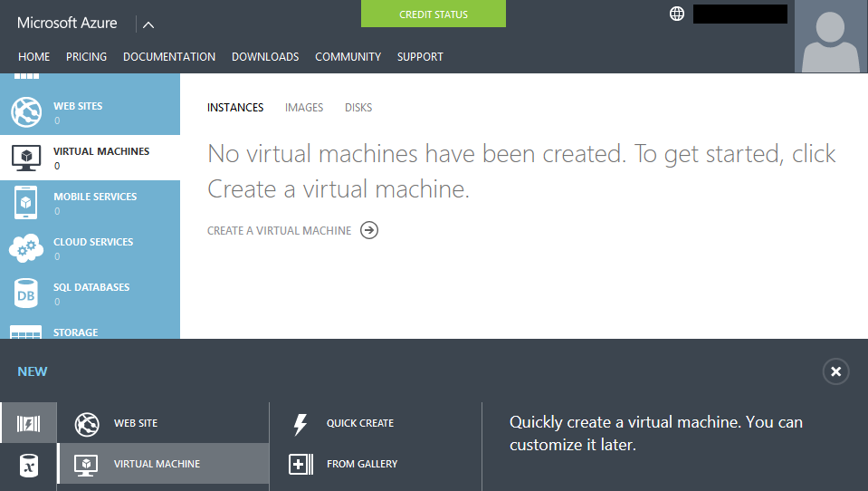The height and width of the screenshot is (491, 868).
Task: Click the CLOUD SERVICES label in sidebar
Action: [93, 242]
